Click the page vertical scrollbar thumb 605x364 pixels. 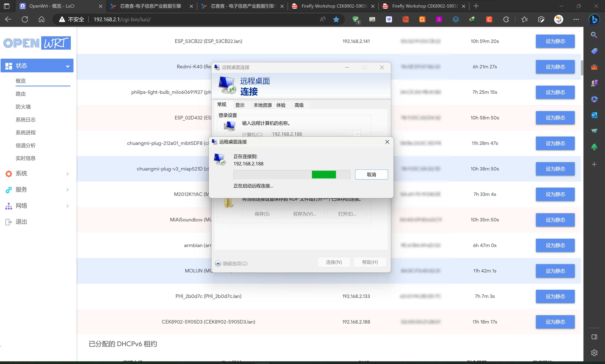pyautogui.click(x=582, y=68)
